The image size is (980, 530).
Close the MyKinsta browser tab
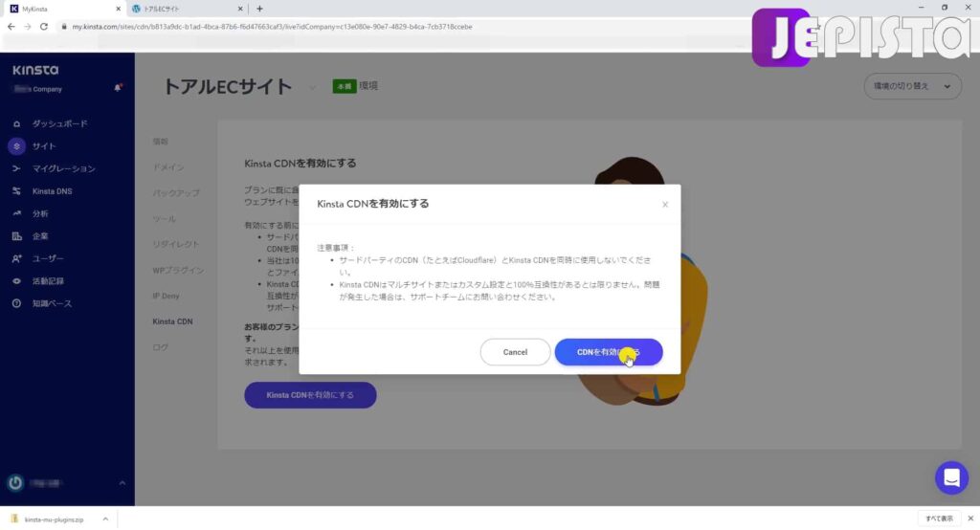[x=118, y=9]
